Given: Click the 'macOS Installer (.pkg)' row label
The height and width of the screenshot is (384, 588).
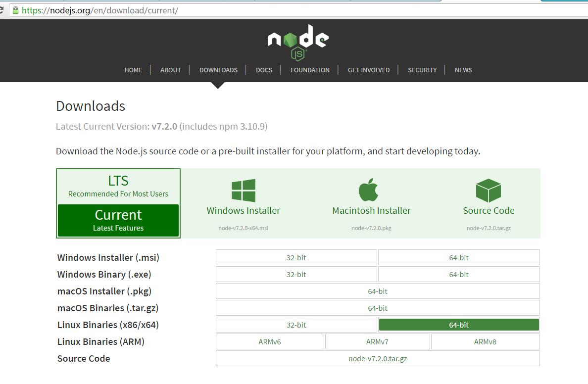Looking at the screenshot, I should [104, 291].
